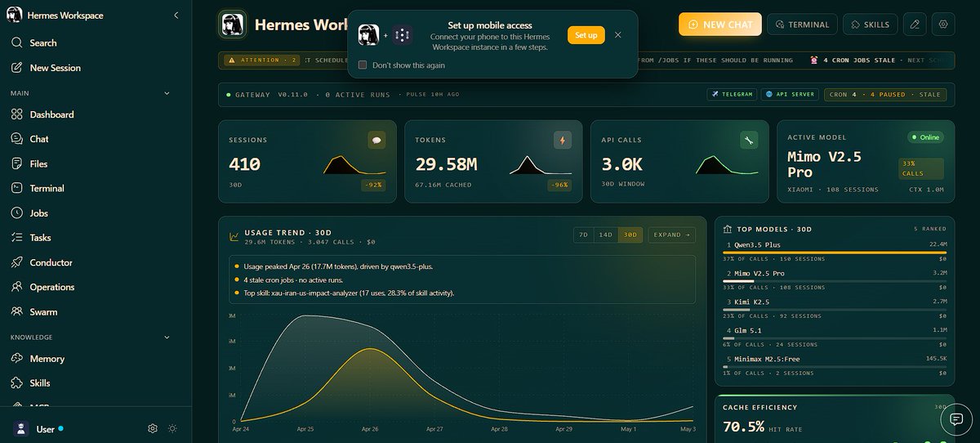Viewport: 980px width, 443px height.
Task: Select the 14D range tab
Action: click(605, 235)
